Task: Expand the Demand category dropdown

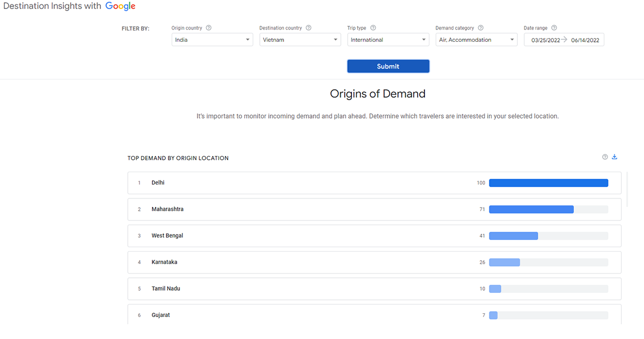Action: [476, 40]
